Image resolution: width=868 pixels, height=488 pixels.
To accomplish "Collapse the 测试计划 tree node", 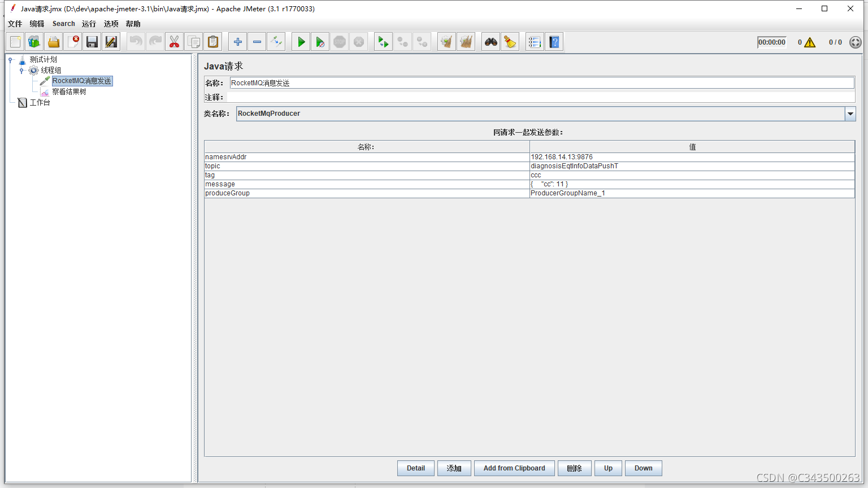I will 10,60.
